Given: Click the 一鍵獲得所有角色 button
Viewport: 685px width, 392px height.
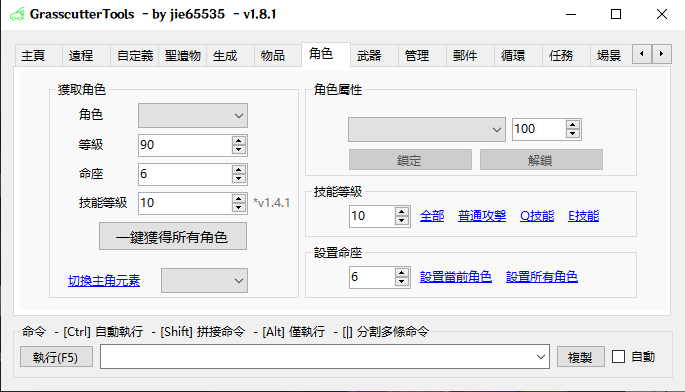Looking at the screenshot, I should 173,236.
